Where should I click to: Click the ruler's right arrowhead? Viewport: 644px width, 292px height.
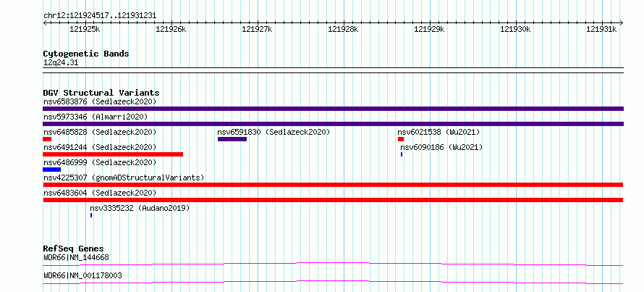pos(622,23)
